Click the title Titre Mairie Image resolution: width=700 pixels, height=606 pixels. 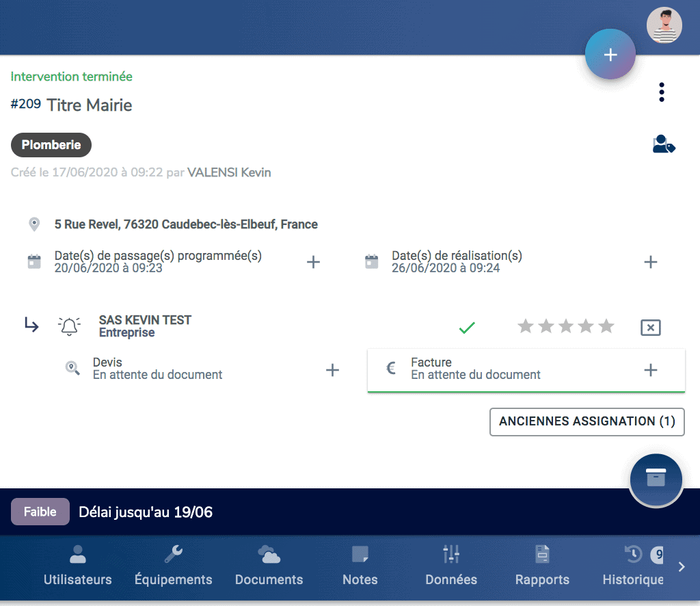coord(90,105)
